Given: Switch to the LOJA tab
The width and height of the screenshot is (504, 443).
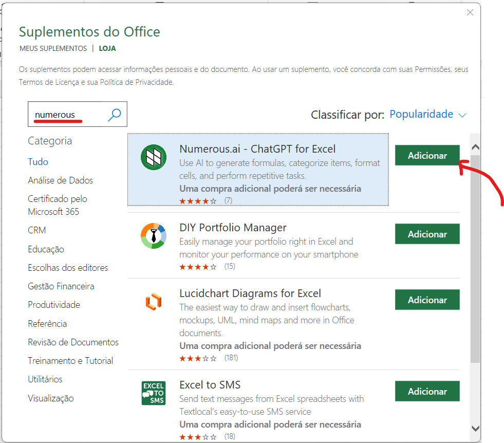Looking at the screenshot, I should tap(106, 47).
